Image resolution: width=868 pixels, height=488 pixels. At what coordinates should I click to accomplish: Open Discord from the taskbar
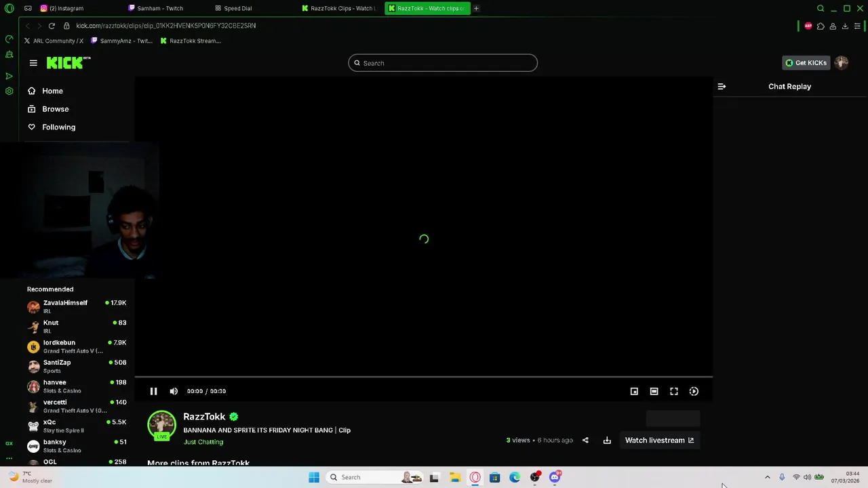click(555, 477)
